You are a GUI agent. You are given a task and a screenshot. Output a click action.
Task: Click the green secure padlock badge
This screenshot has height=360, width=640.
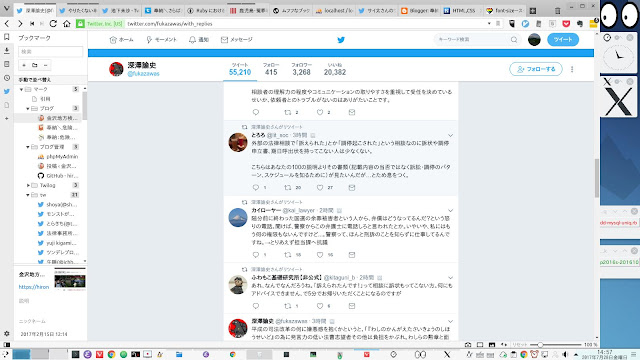point(80,24)
